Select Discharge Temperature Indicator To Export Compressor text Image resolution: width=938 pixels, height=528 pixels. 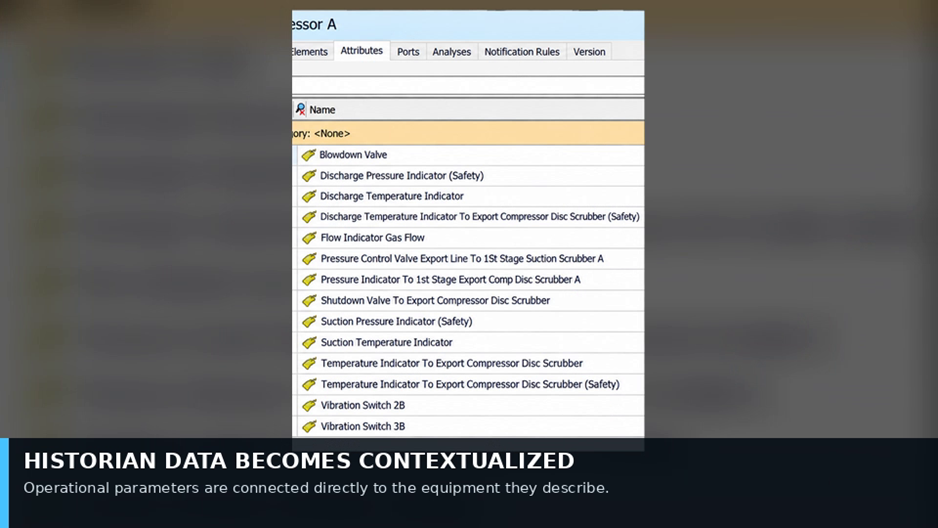click(x=480, y=216)
